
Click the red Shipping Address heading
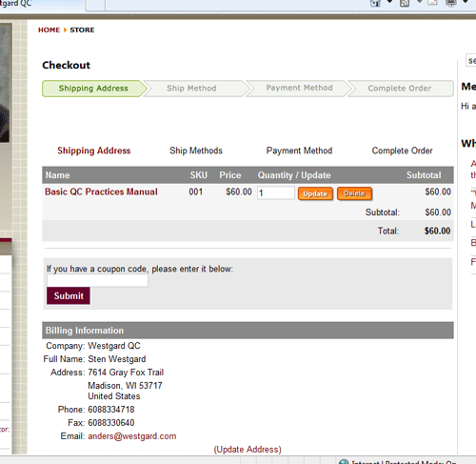point(94,151)
